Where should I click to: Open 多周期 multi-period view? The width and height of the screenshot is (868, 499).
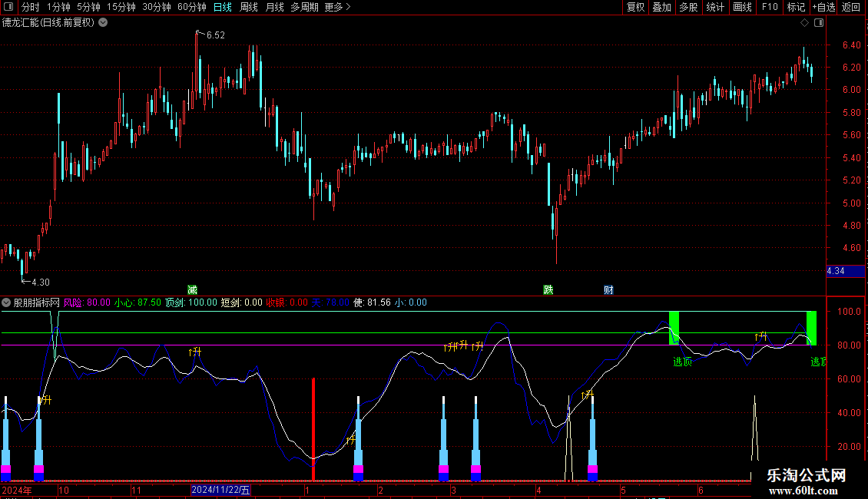[304, 7]
